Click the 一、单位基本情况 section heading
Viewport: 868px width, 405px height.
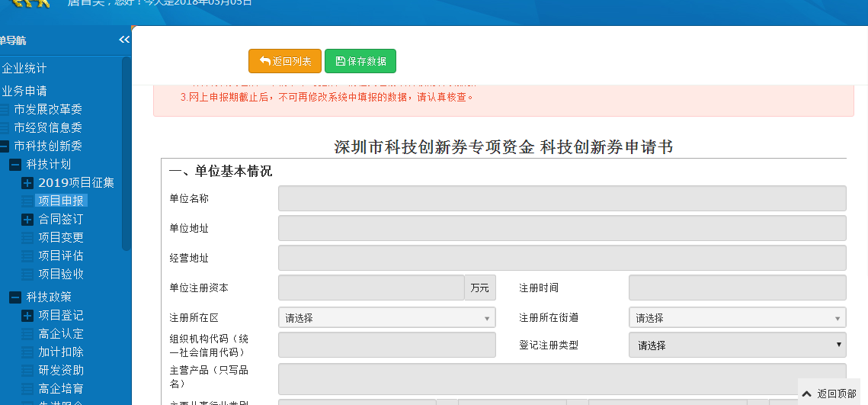(x=220, y=171)
